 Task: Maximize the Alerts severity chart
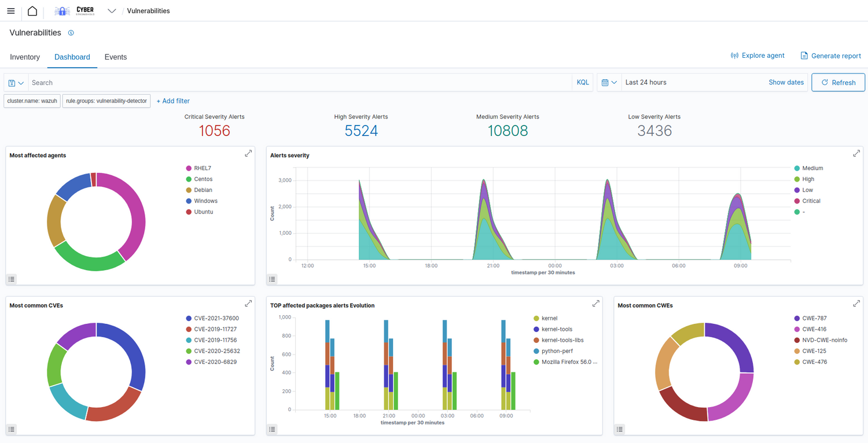tap(856, 153)
